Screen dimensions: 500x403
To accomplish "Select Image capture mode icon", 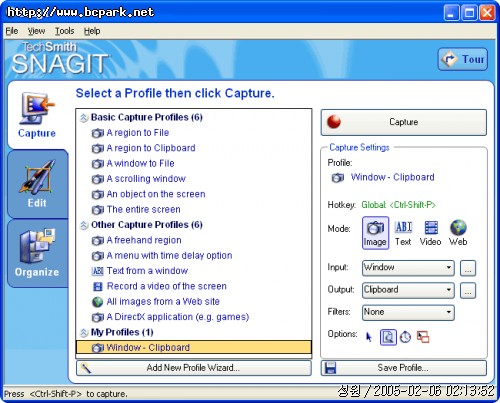I will pos(375,233).
